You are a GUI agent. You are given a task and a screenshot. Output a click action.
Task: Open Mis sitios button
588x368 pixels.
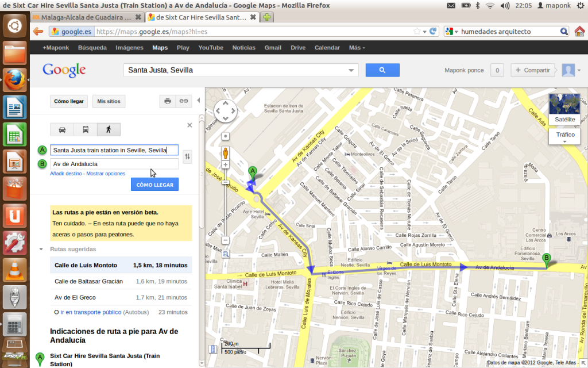point(109,101)
